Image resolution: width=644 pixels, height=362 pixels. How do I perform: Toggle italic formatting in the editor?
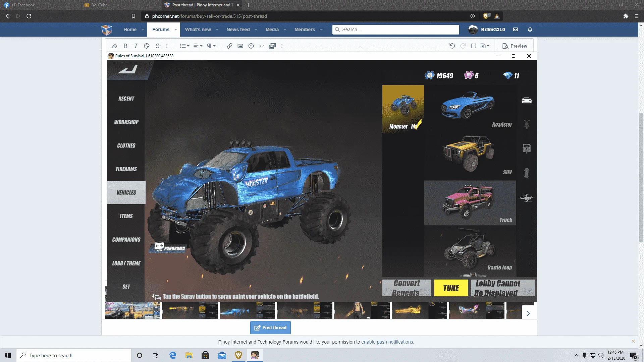coord(136,46)
